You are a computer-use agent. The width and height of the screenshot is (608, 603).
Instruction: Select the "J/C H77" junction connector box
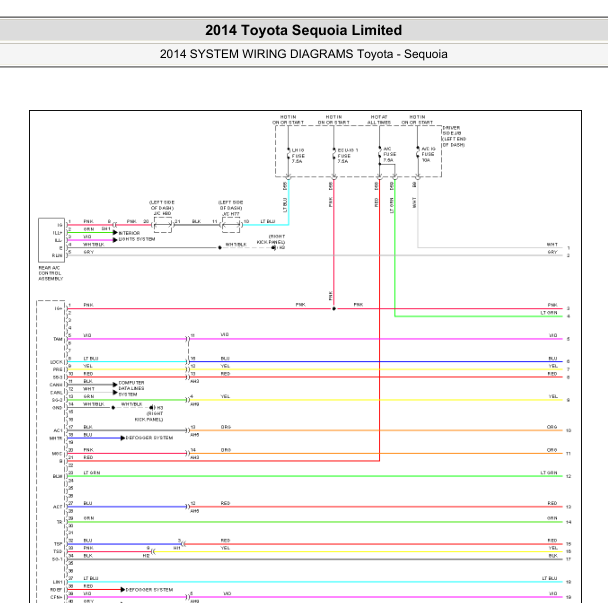pyautogui.click(x=231, y=225)
